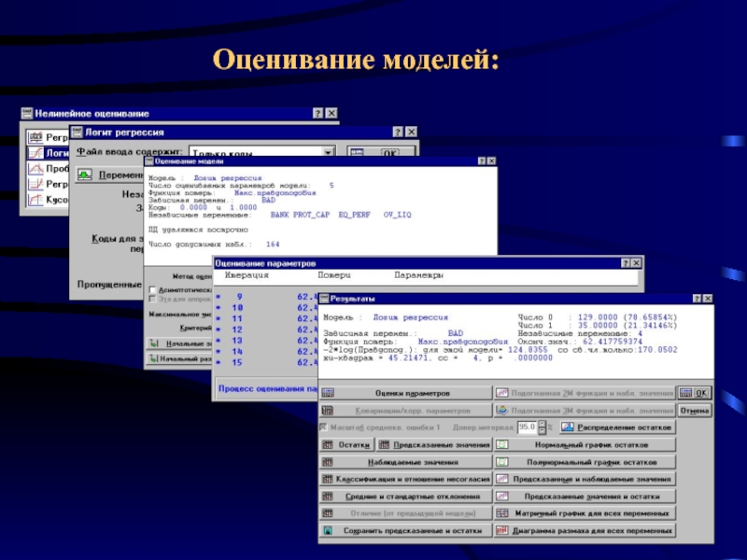Open Нормальный график остатков plot icon
The height and width of the screenshot is (560, 747).
pyautogui.click(x=502, y=444)
